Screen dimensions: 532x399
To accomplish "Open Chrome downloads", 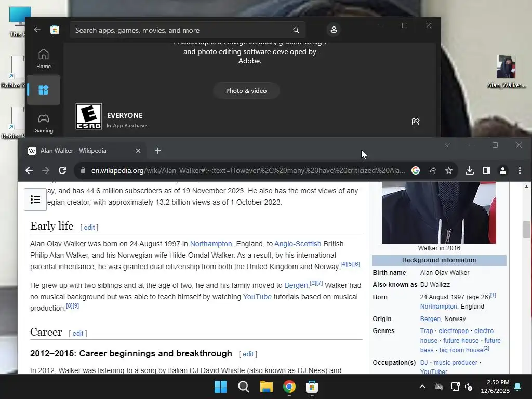I will click(470, 170).
